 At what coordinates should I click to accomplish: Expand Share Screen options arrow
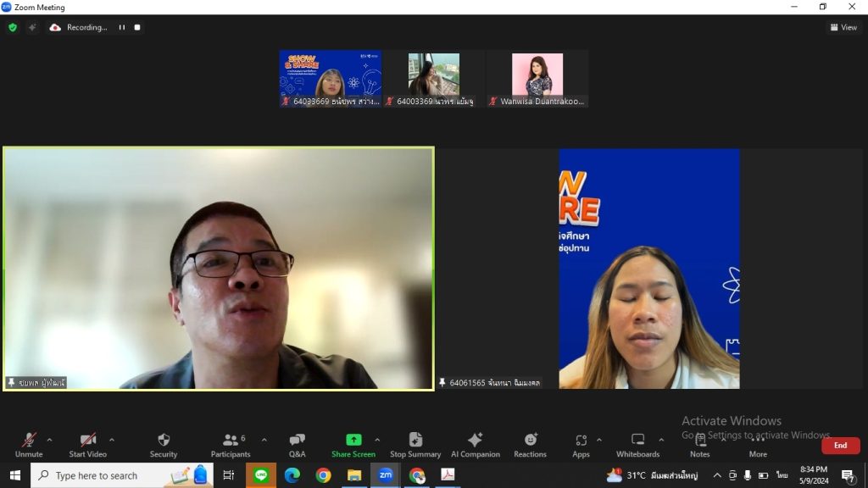point(377,440)
